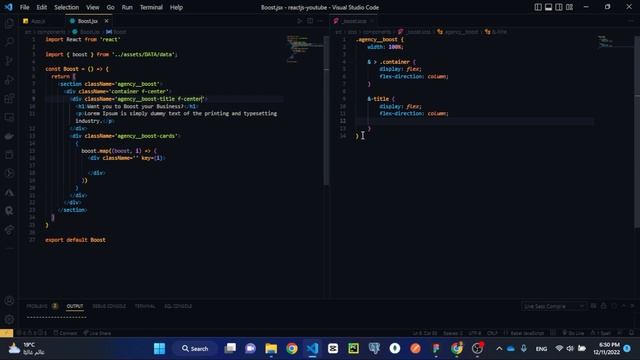Open Customize Layout icon
640x360 pixels.
(569, 7)
